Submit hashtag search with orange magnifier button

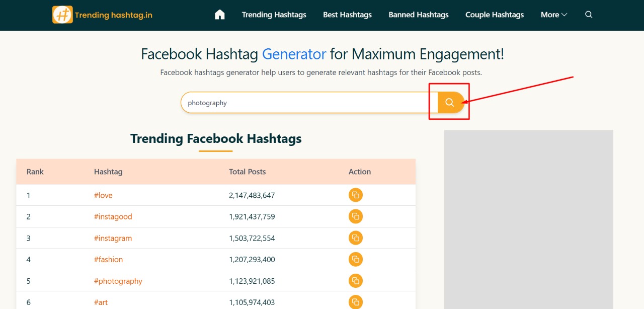[x=450, y=102]
